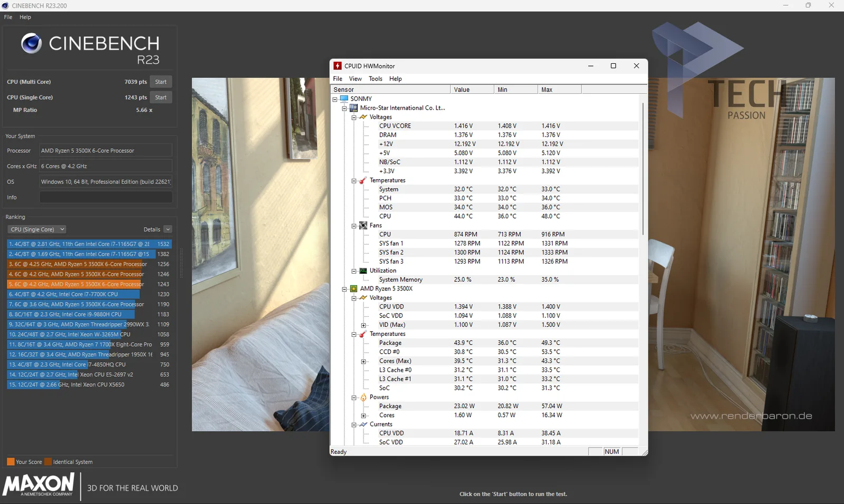
Task: Click the motherboard Voltages wave icon
Action: pyautogui.click(x=363, y=117)
